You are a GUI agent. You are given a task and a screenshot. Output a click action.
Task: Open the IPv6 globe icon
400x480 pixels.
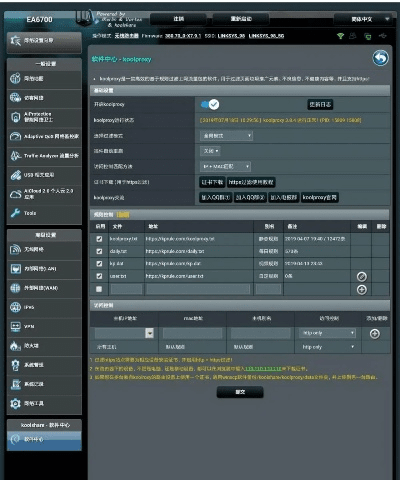tap(16, 307)
